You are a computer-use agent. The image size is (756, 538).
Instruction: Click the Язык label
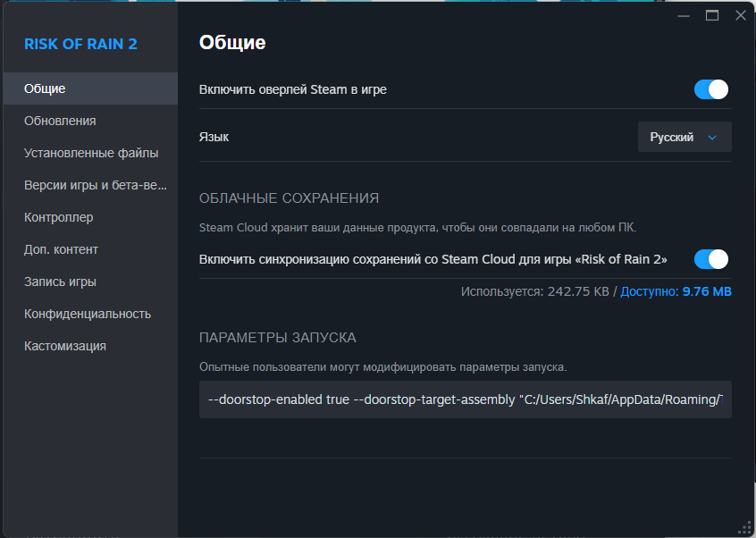pos(214,138)
